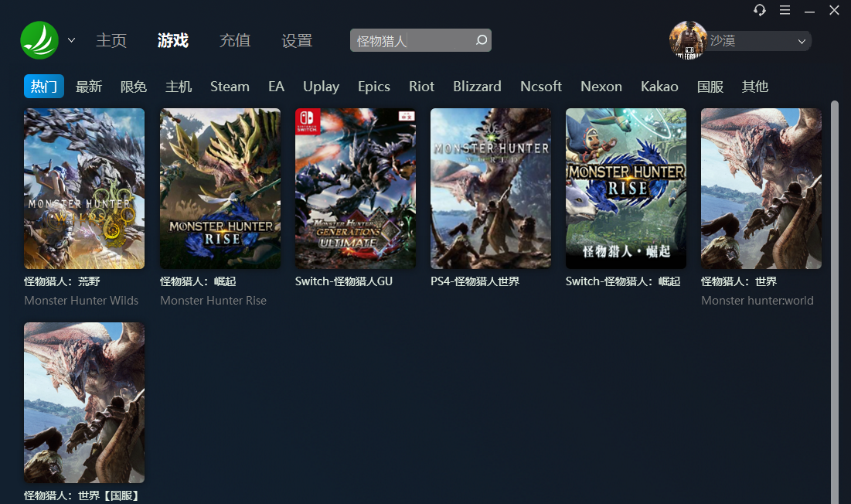Show the 国服 category
Image resolution: width=851 pixels, height=504 pixels.
click(x=710, y=87)
